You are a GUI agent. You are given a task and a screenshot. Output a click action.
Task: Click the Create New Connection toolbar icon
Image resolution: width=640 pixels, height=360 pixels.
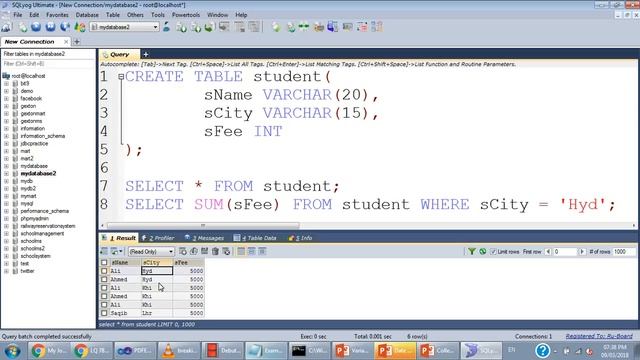[7, 27]
